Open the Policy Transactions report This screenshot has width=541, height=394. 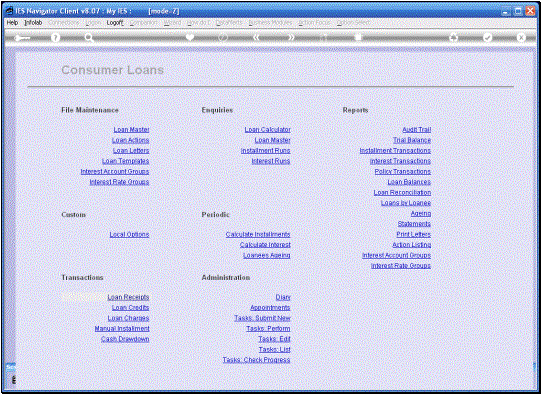[x=403, y=171]
